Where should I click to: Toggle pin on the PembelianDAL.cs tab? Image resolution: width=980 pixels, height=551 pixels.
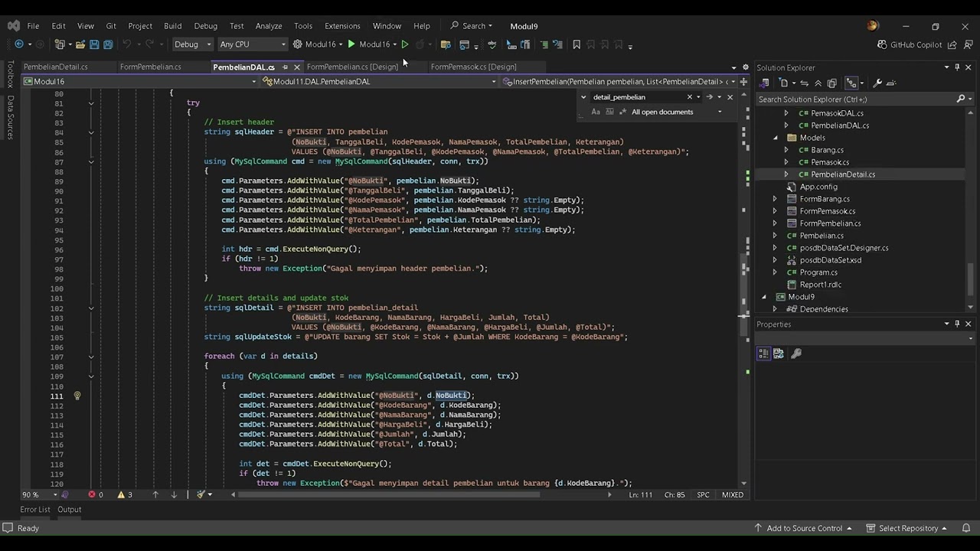coord(285,67)
